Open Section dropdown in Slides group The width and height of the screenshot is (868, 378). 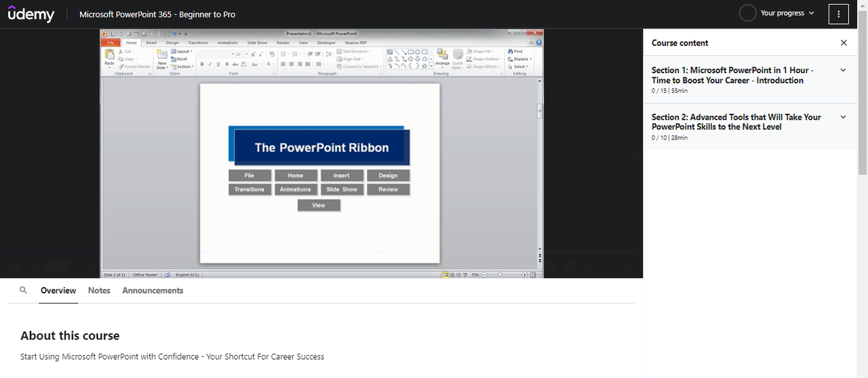point(182,66)
